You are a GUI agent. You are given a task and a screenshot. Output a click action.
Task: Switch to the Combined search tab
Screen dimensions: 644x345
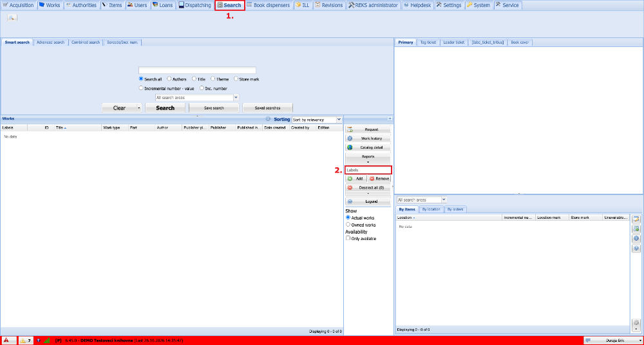(86, 42)
